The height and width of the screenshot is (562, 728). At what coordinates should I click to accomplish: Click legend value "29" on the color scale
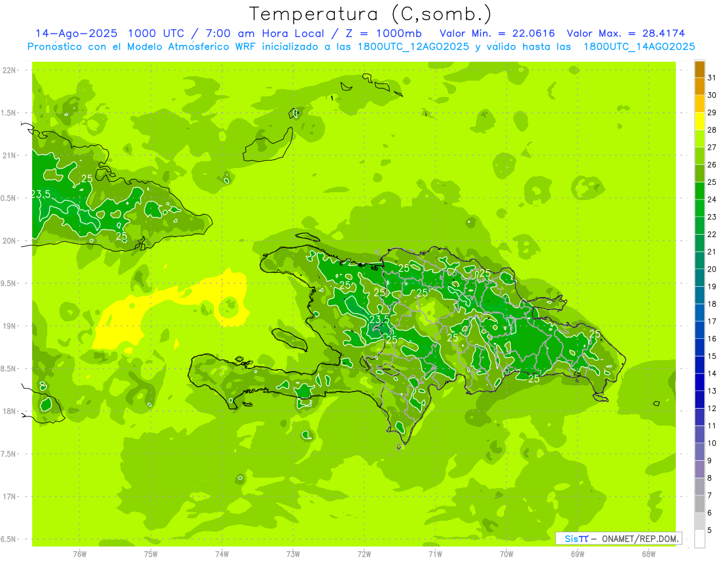coord(712,113)
